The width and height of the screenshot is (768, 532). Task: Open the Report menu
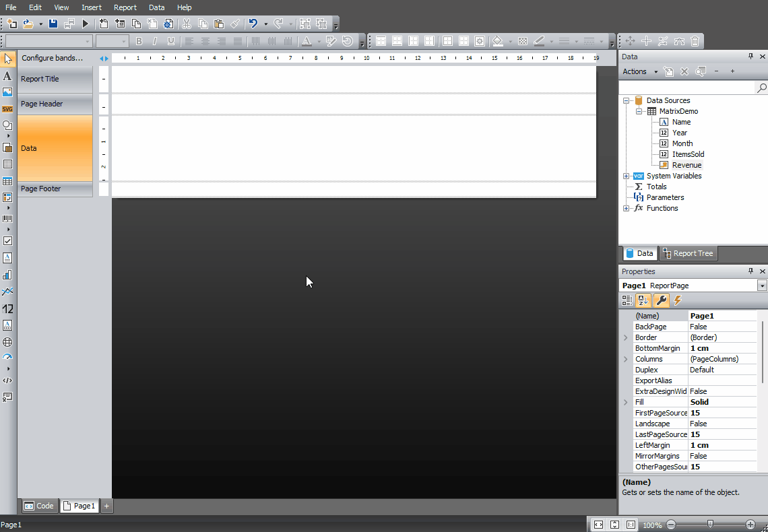tap(125, 7)
